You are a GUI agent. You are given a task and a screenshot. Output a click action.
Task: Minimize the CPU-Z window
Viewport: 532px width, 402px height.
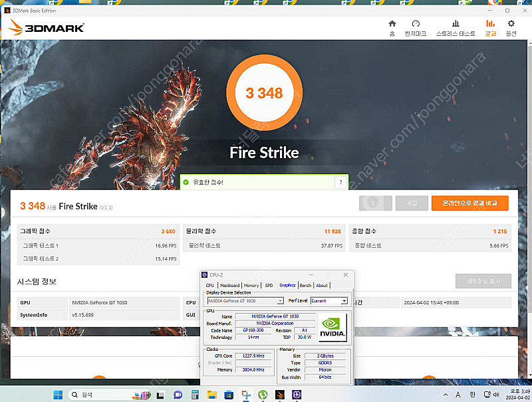(x=311, y=275)
